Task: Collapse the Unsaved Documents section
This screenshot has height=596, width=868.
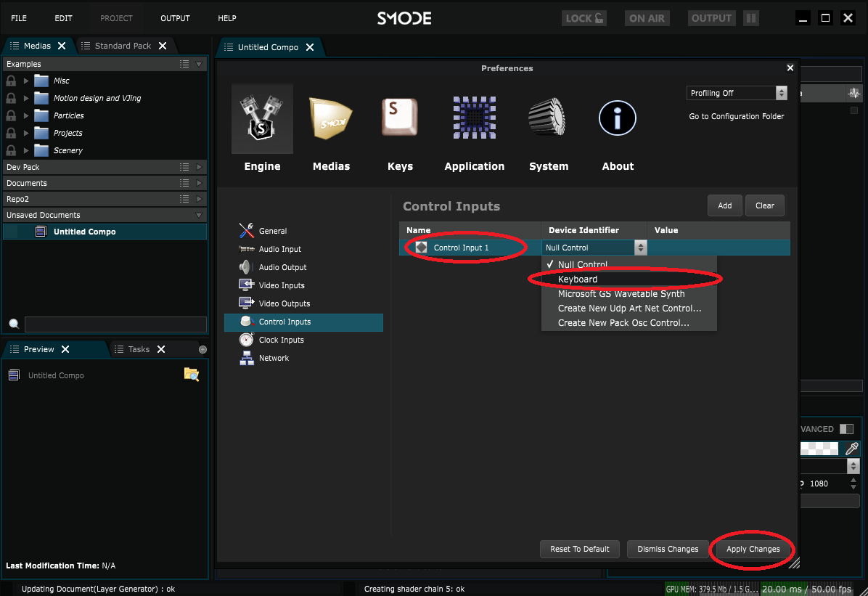Action: 199,216
